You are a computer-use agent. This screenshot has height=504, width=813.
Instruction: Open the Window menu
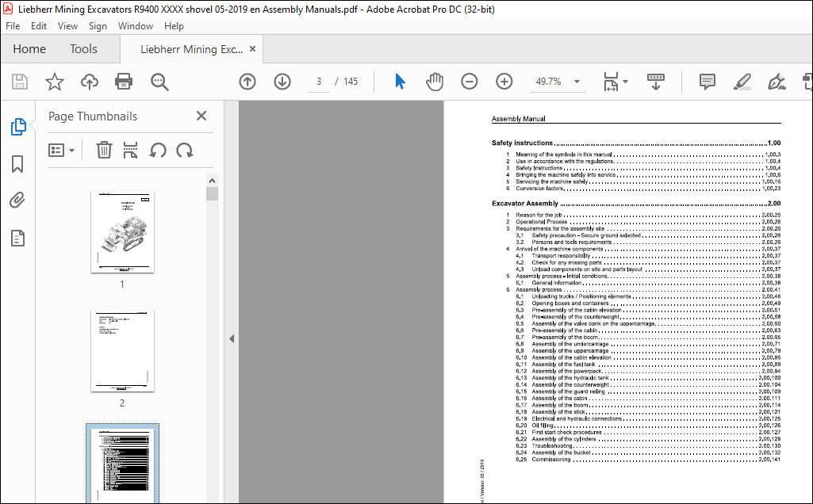136,26
